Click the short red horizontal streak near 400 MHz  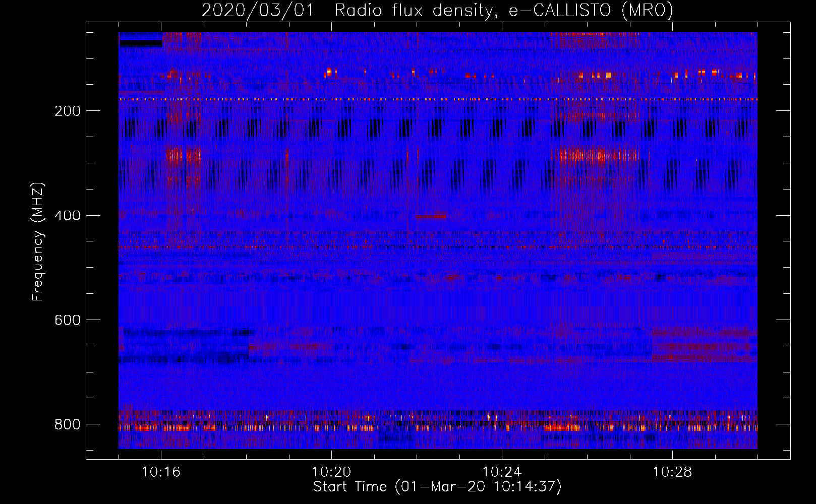tap(431, 216)
